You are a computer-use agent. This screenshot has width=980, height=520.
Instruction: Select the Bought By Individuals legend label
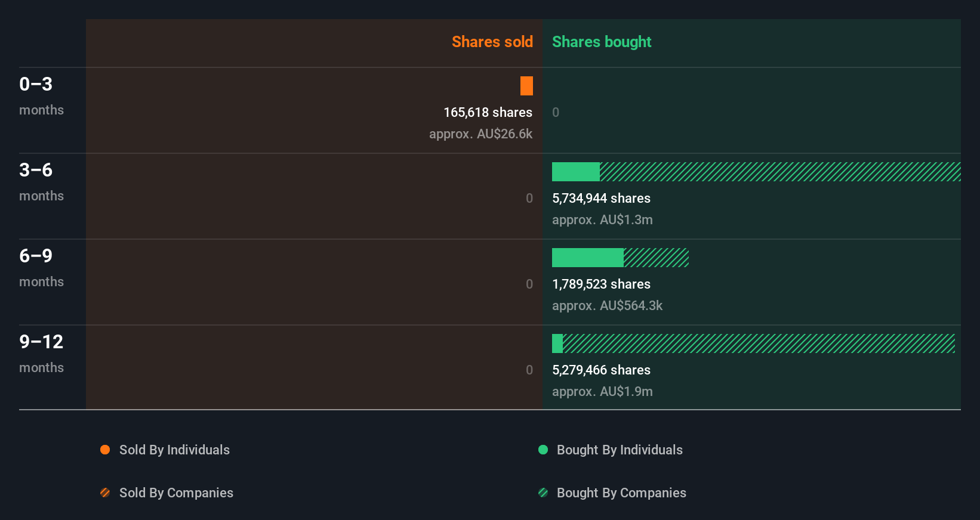coord(620,450)
